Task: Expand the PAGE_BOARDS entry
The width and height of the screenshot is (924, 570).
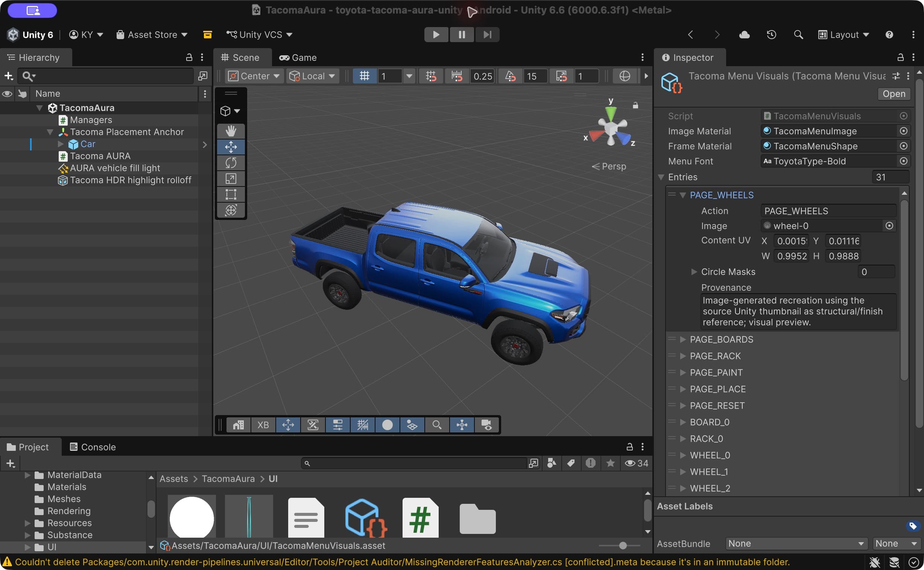Action: pyautogui.click(x=682, y=339)
